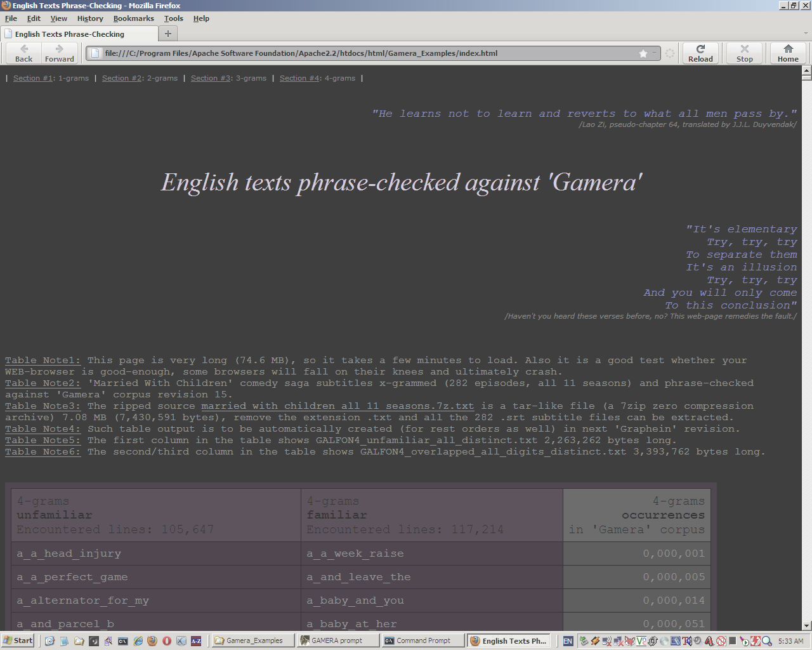Bookmark this page with the star icon
Viewport: 812px width, 650px height.
(x=643, y=53)
